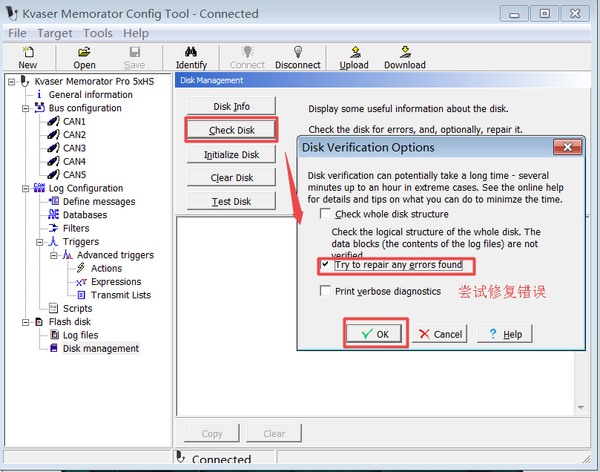Open the Help menu
The image size is (600, 472).
[136, 33]
